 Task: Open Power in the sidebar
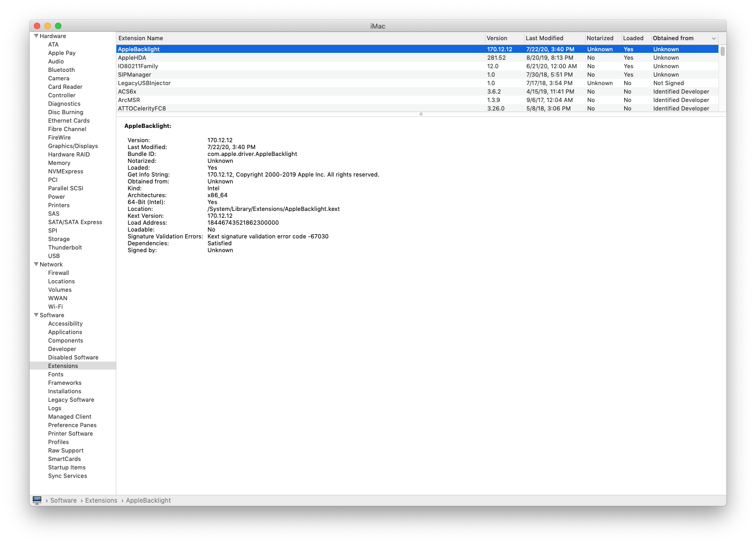point(57,197)
